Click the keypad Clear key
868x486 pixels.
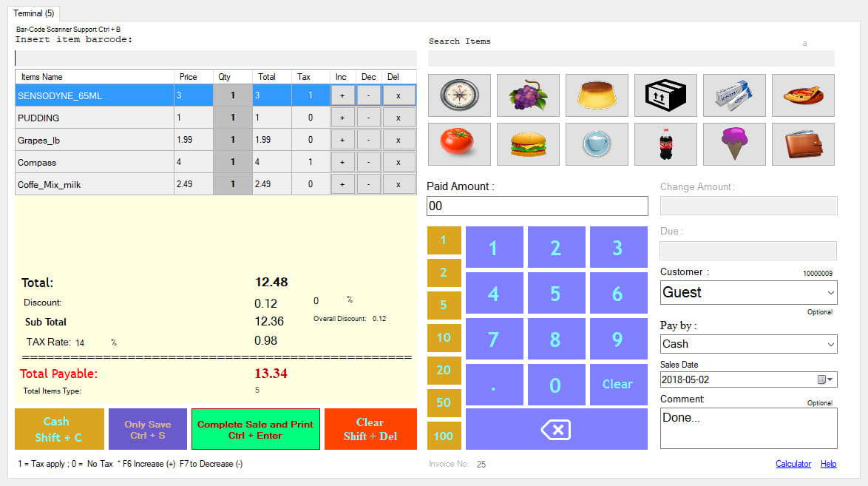618,385
